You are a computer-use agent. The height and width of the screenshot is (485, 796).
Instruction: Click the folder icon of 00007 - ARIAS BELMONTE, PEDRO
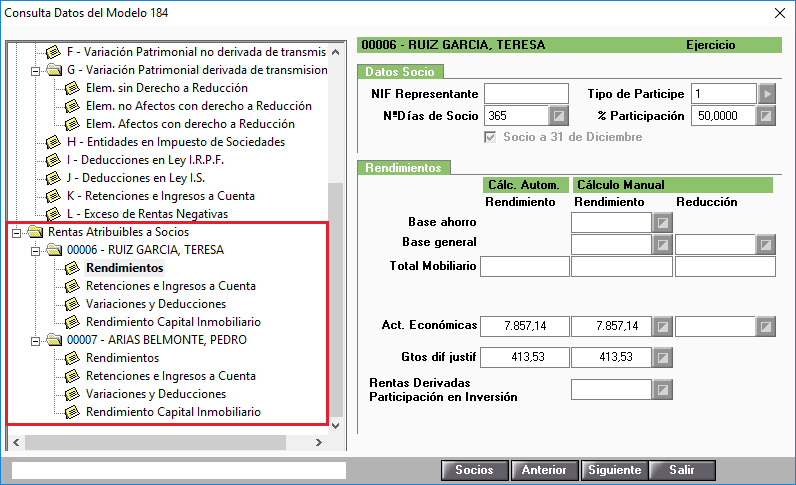click(x=53, y=339)
